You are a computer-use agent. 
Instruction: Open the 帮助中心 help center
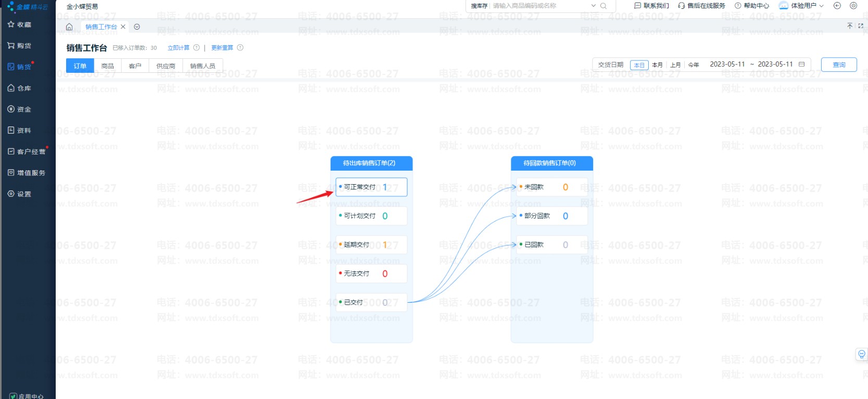[x=752, y=6]
